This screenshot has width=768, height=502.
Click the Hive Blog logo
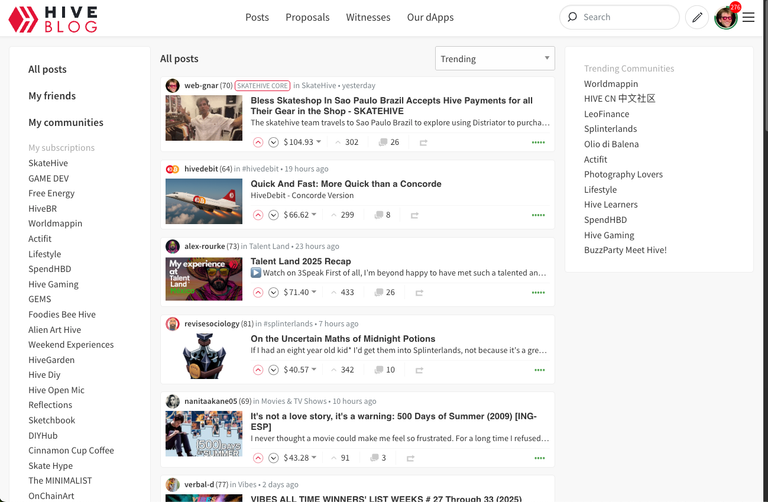(53, 19)
